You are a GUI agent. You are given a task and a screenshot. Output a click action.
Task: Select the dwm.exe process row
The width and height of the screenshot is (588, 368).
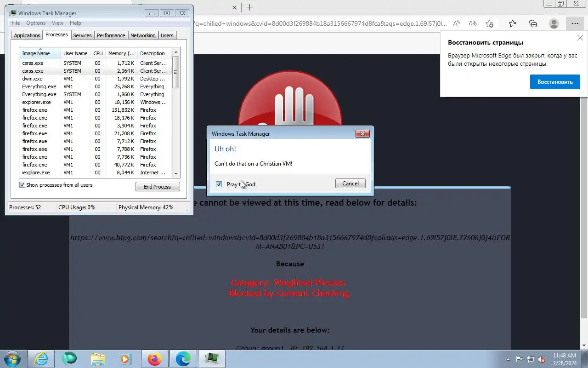[96, 79]
